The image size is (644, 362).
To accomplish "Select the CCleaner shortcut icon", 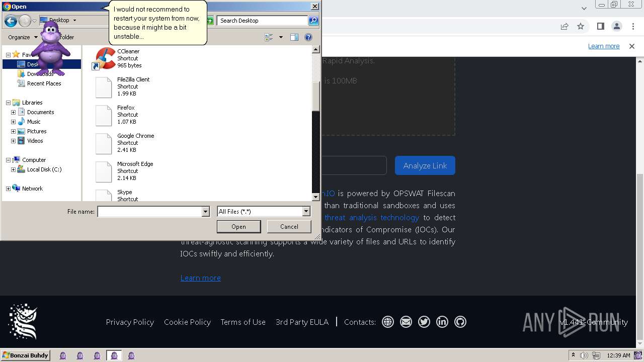I will 105,58.
